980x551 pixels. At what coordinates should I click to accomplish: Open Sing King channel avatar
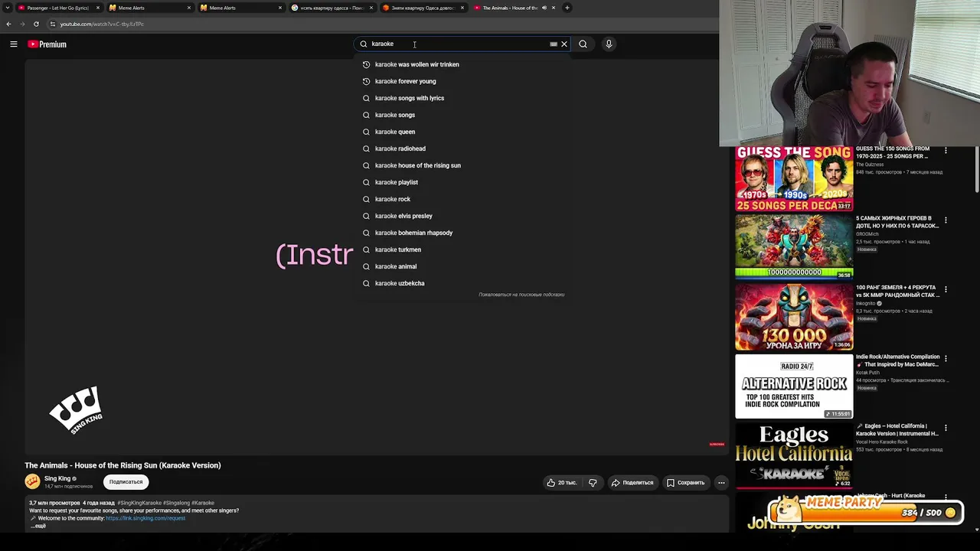pos(32,481)
